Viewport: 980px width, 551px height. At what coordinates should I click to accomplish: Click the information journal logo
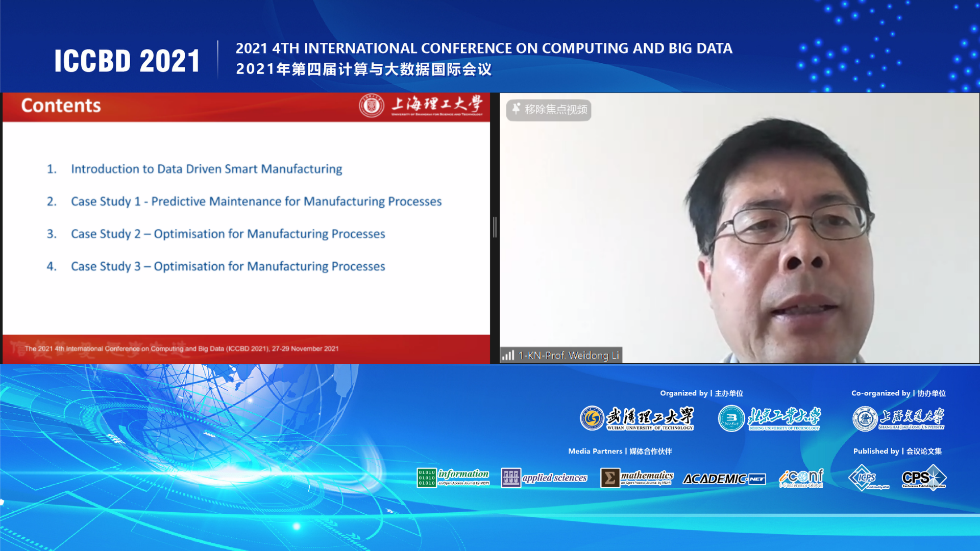tap(453, 478)
